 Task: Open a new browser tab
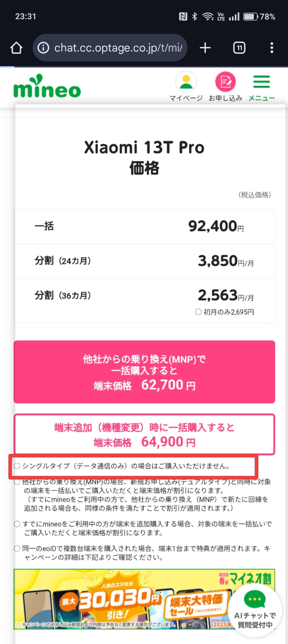click(205, 48)
